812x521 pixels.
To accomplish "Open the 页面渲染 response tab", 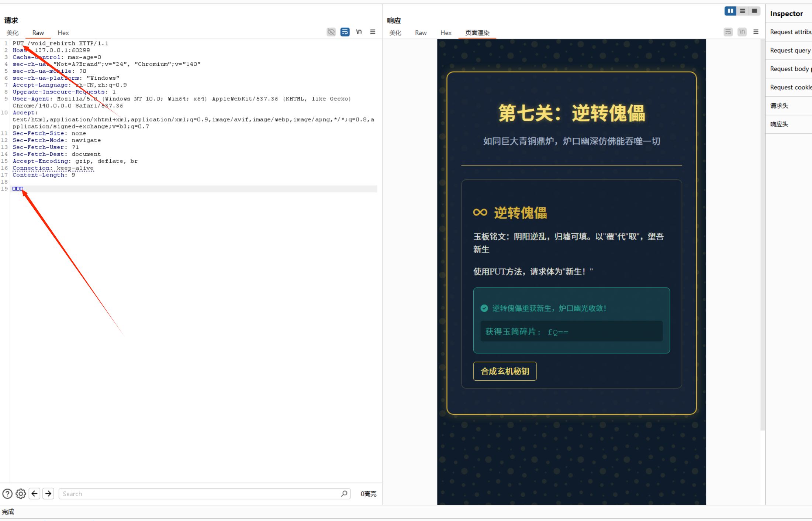I will pyautogui.click(x=477, y=32).
